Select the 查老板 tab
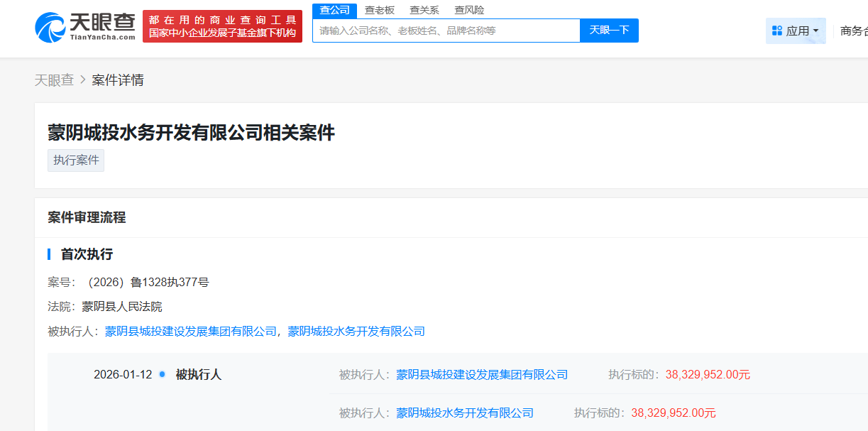 (379, 10)
